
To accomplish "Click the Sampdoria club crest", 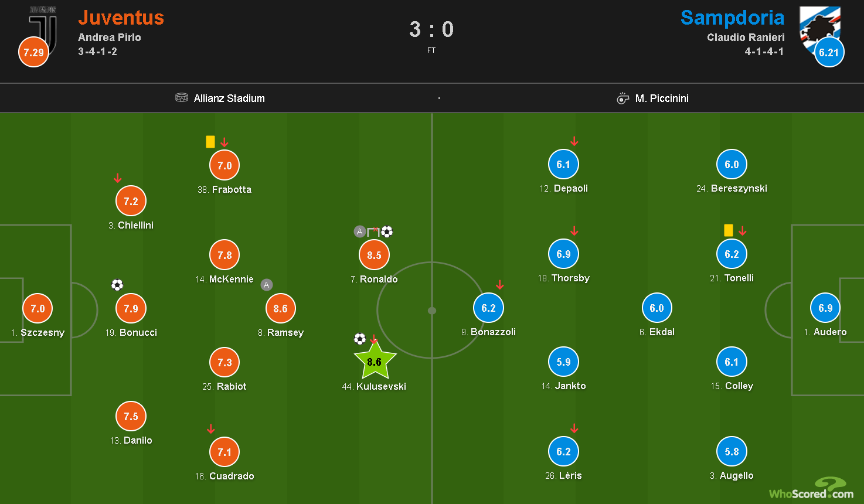I will click(x=821, y=28).
